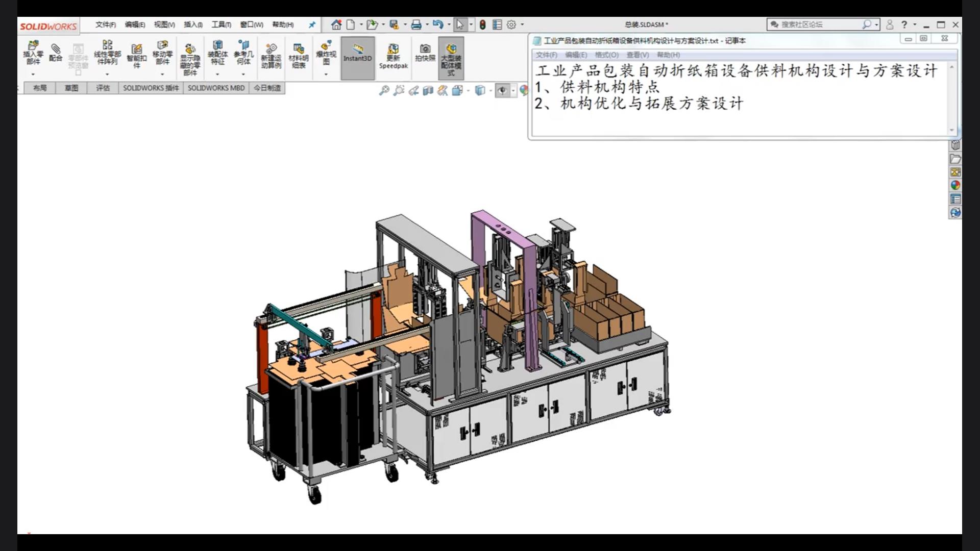Click Custom Properties icon in task pane
The image size is (980, 551).
click(x=955, y=199)
